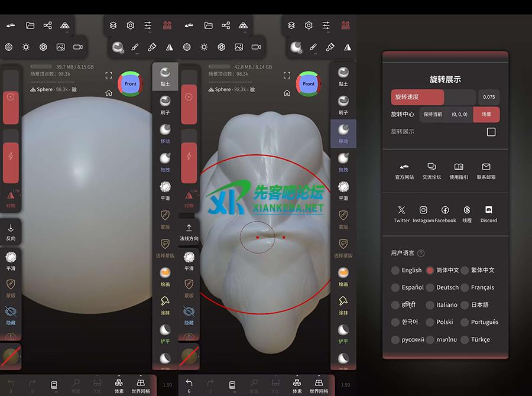Click the Facebook social icon

click(x=445, y=210)
